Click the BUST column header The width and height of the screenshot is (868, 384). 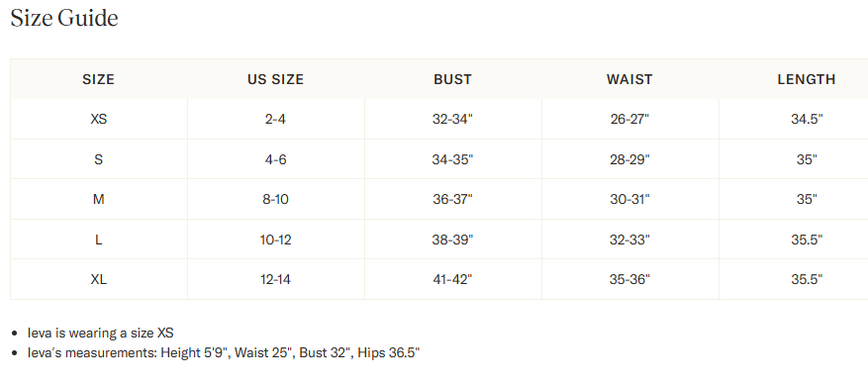[453, 80]
